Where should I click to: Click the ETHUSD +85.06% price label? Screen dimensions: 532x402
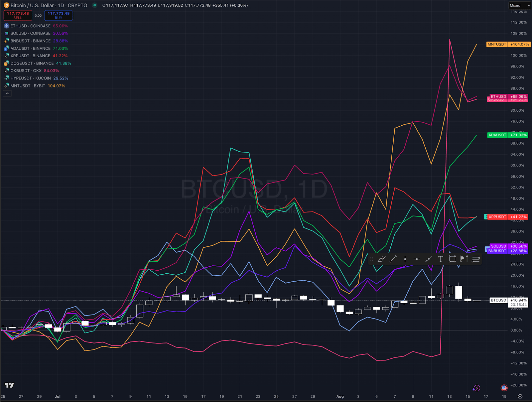(508, 96)
